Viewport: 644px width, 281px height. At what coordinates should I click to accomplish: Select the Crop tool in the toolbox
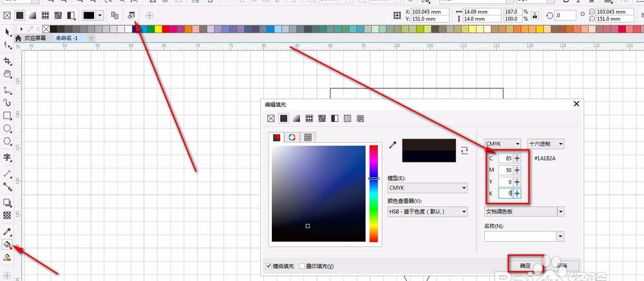point(7,61)
